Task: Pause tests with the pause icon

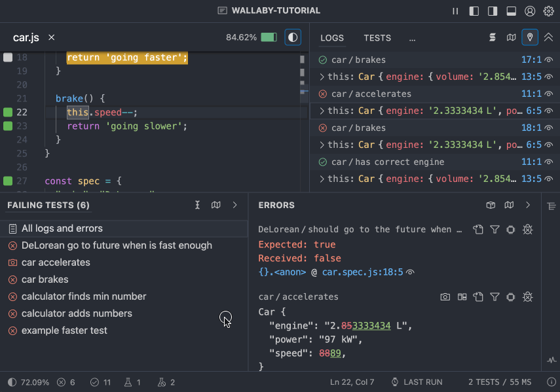Action: click(455, 11)
